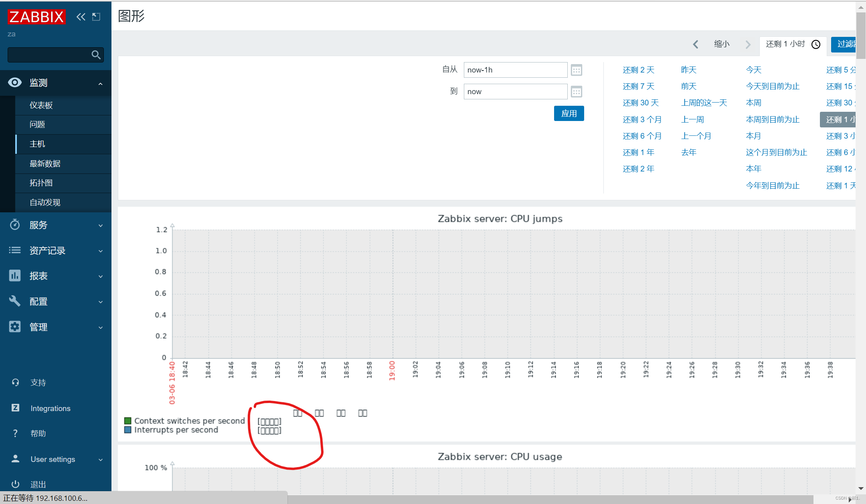This screenshot has height=504, width=866.
Task: Click the 到 input field showing now
Action: [x=515, y=91]
